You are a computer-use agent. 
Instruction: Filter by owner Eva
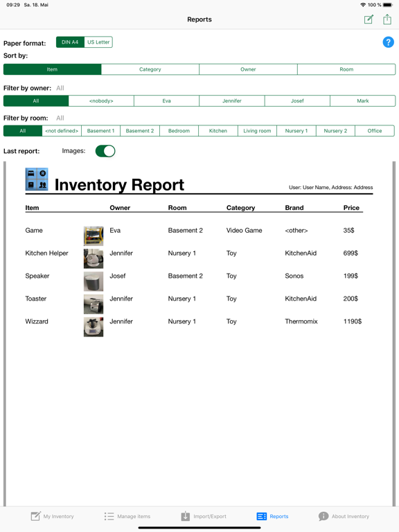click(x=166, y=100)
